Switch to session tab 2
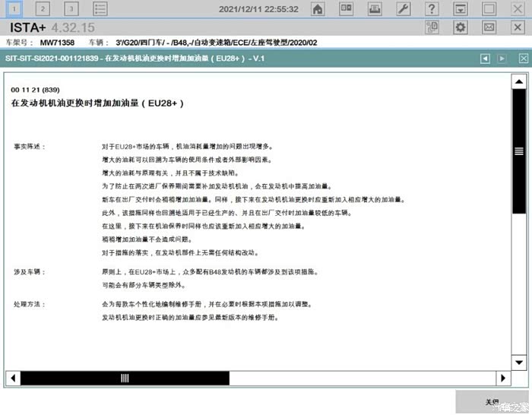This screenshot has width=532, height=415. click(x=43, y=9)
